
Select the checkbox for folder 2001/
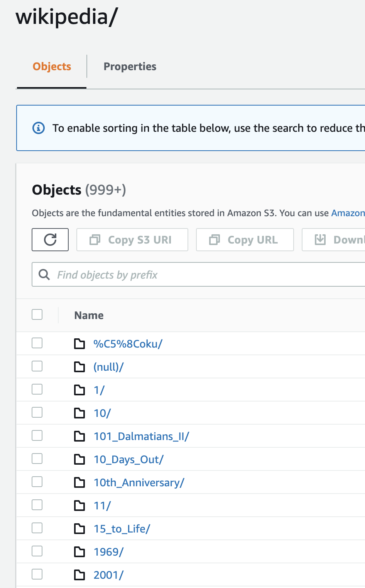pos(37,574)
